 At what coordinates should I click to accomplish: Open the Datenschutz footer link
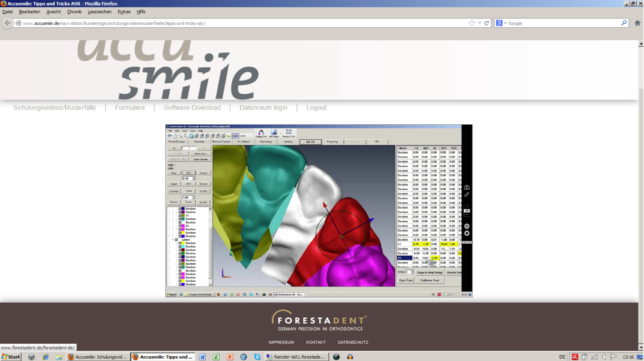coord(353,342)
